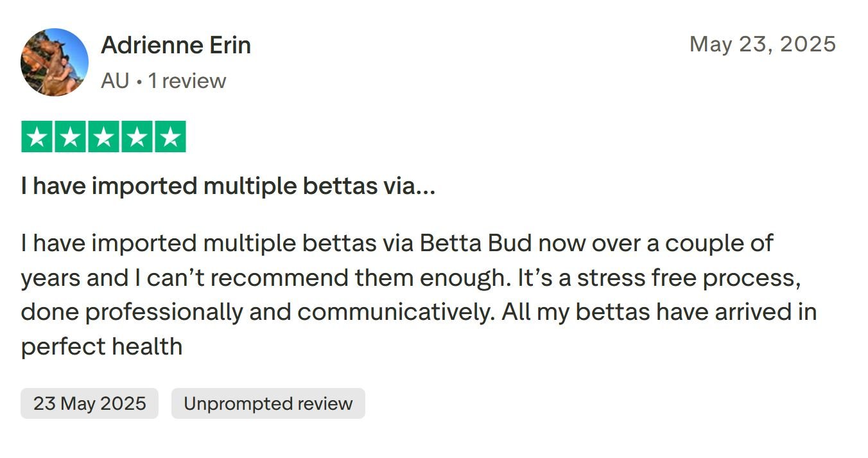Click "perfect health" at the review's end
This screenshot has height=458, width=868.
101,346
